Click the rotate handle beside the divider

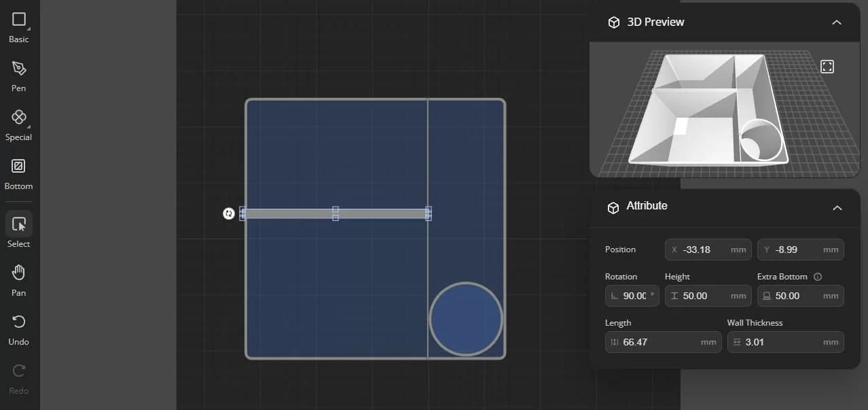(229, 213)
